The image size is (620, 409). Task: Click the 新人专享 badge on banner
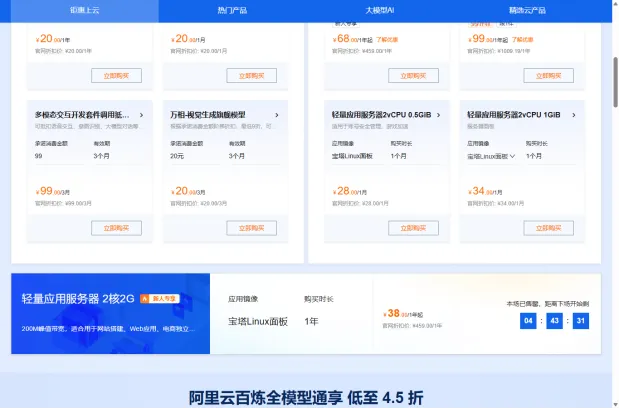click(x=160, y=299)
